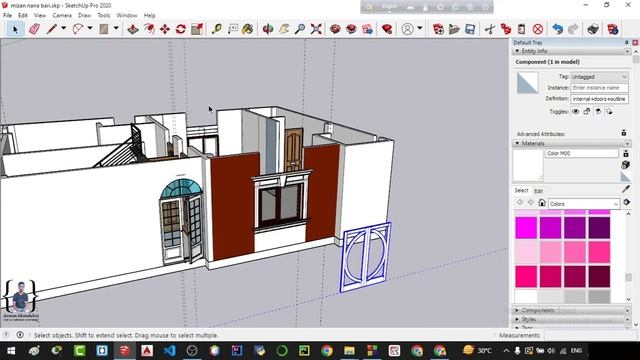Click the red circle Erase icon
The width and height of the screenshot is (640, 360).
(538, 29)
